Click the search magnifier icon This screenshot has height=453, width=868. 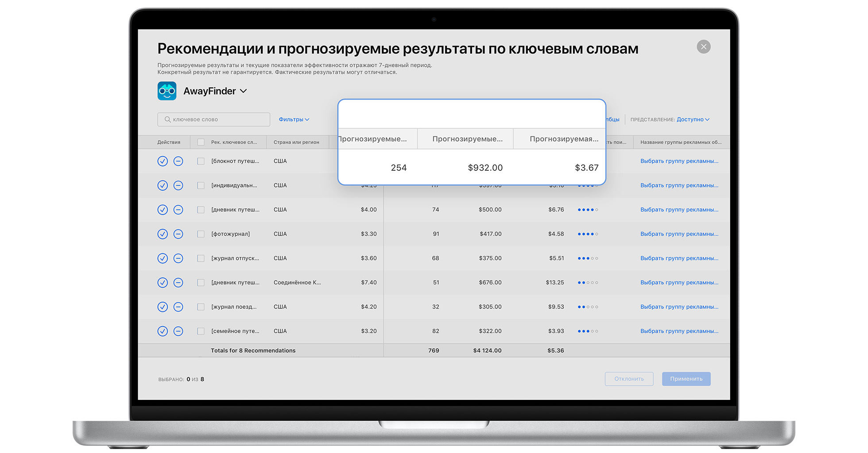pyautogui.click(x=167, y=119)
